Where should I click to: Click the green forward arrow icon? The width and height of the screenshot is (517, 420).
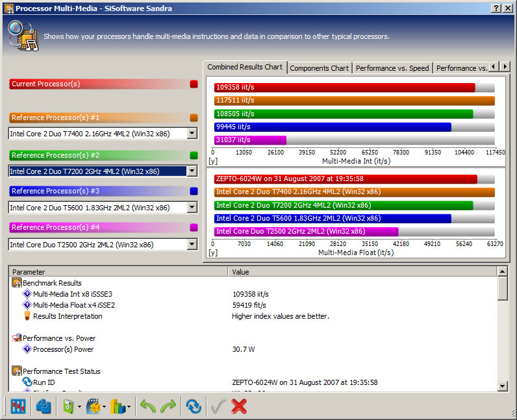coord(168,406)
